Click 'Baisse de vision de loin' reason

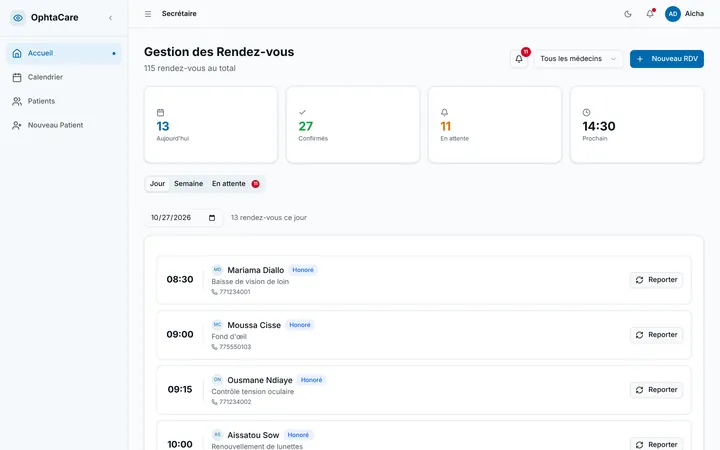tap(250, 281)
